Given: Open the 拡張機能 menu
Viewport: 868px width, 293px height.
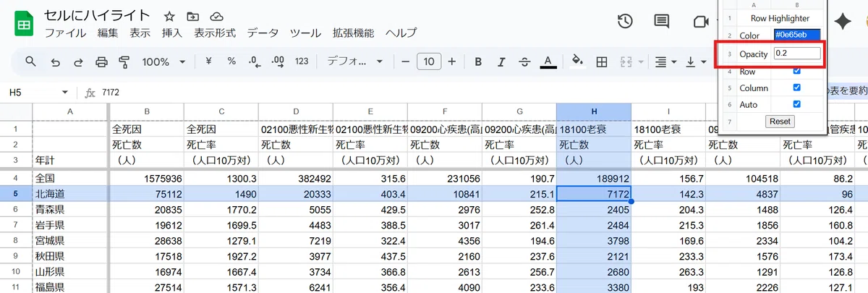Looking at the screenshot, I should coord(354,33).
